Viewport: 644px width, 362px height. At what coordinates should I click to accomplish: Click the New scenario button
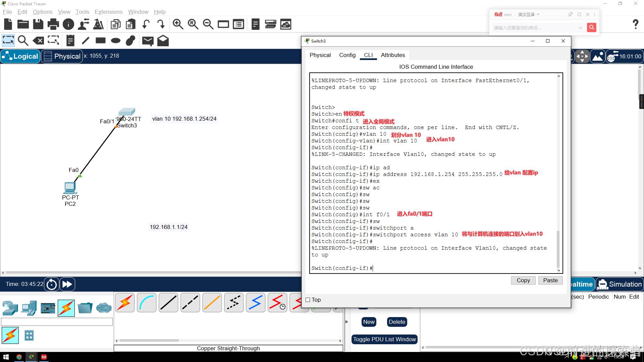369,322
